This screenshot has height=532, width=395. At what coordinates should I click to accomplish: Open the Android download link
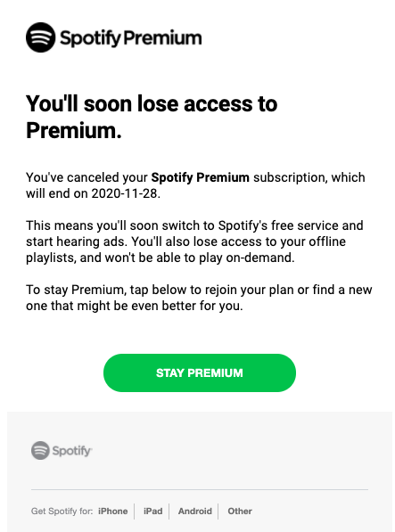195,511
